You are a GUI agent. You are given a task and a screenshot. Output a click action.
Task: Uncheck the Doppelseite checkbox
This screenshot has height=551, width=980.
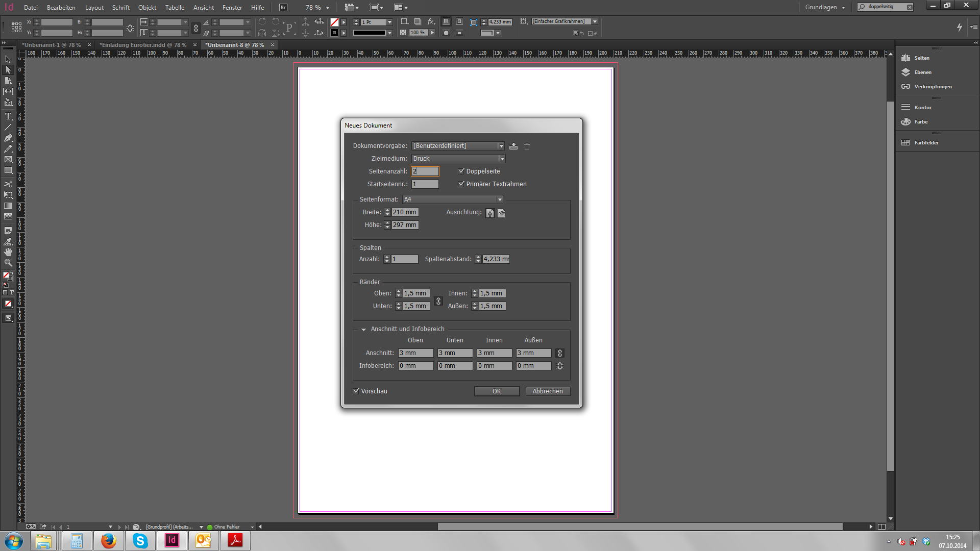point(461,171)
